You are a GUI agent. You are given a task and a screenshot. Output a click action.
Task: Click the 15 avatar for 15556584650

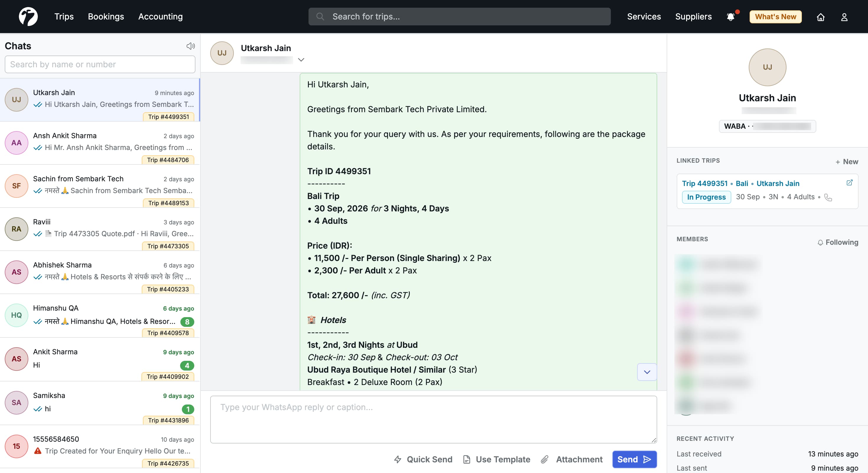coord(16,446)
